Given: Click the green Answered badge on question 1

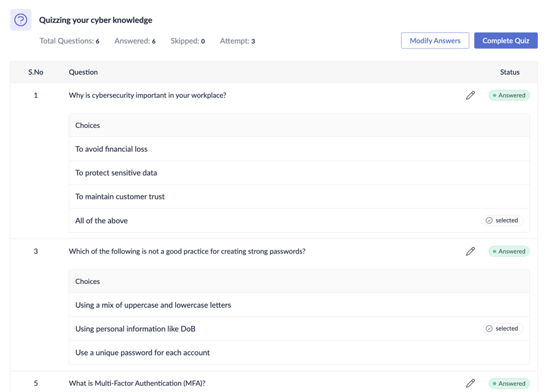Looking at the screenshot, I should [509, 95].
